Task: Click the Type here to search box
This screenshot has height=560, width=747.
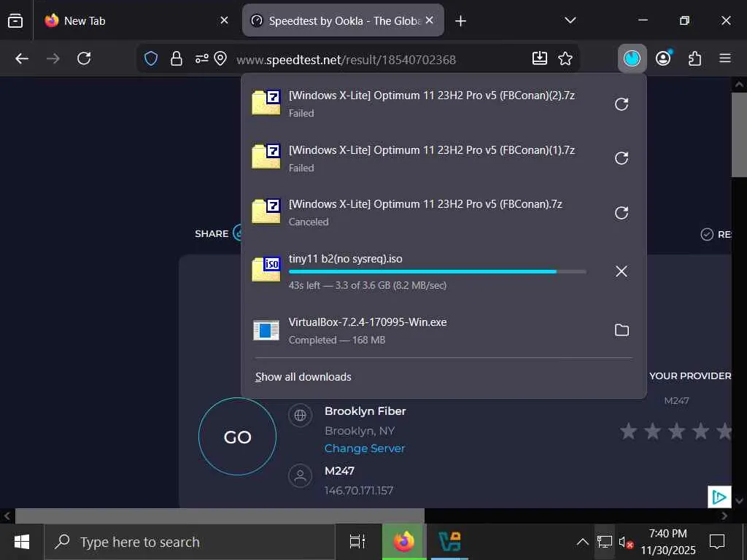Action: click(x=190, y=542)
